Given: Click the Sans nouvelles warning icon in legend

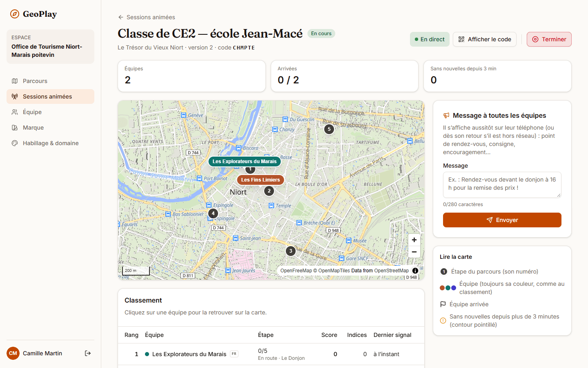Looking at the screenshot, I should click(443, 321).
